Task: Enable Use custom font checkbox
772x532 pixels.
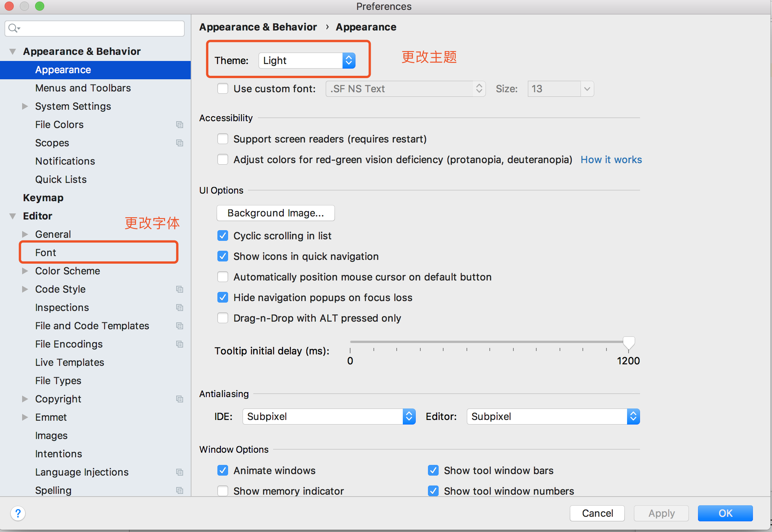Action: click(223, 89)
